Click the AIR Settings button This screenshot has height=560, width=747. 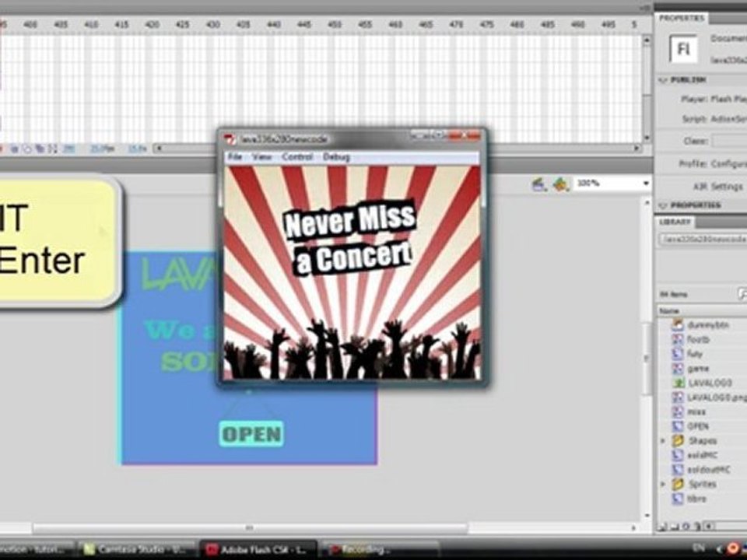718,187
